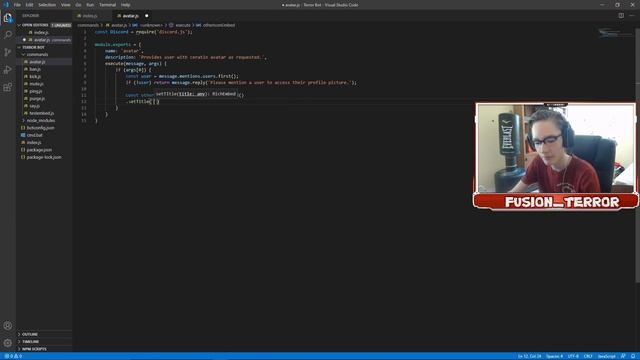Screen dimensions: 640x360
Task: Click the Fusion_Terror webcam overlay
Action: click(x=556, y=156)
